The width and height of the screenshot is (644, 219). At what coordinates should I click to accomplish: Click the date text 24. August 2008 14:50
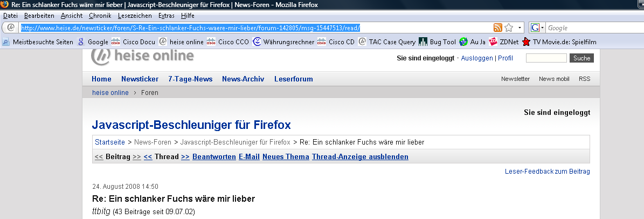point(125,187)
